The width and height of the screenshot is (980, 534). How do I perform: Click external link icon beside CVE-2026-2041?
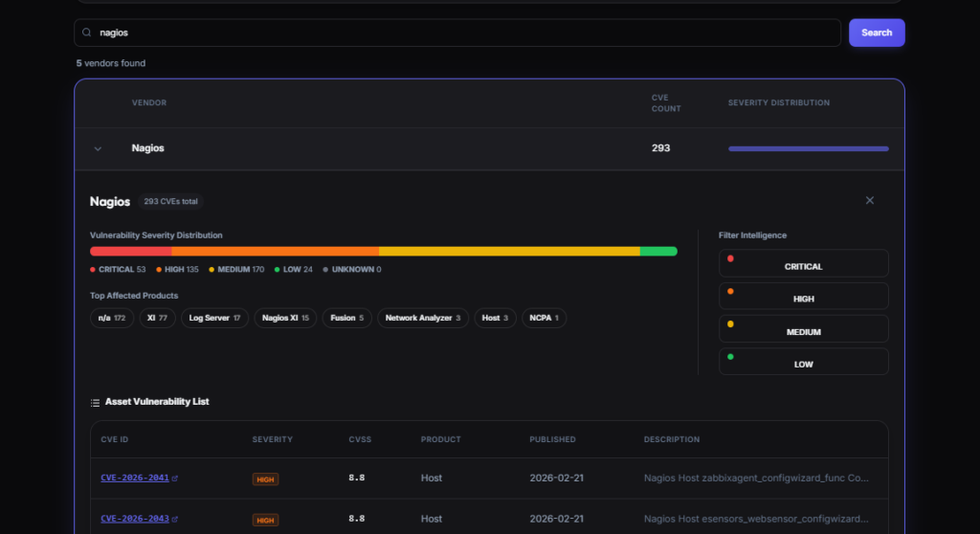click(x=175, y=478)
